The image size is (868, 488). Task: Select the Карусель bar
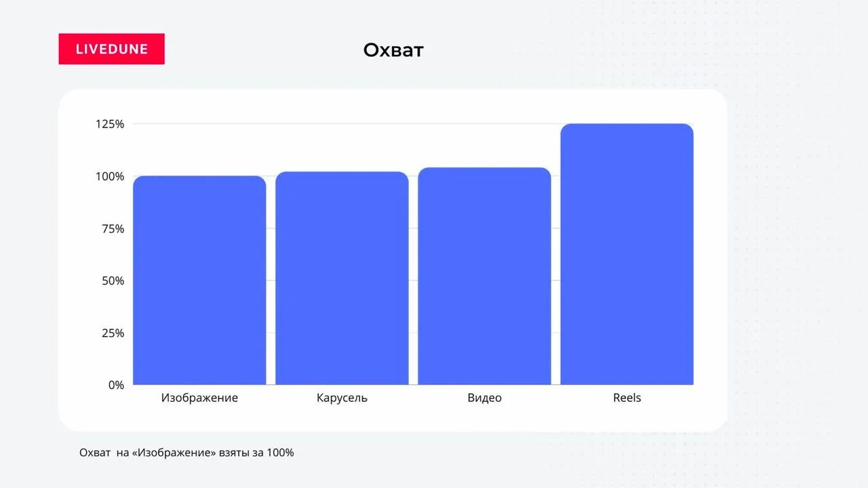click(x=342, y=278)
